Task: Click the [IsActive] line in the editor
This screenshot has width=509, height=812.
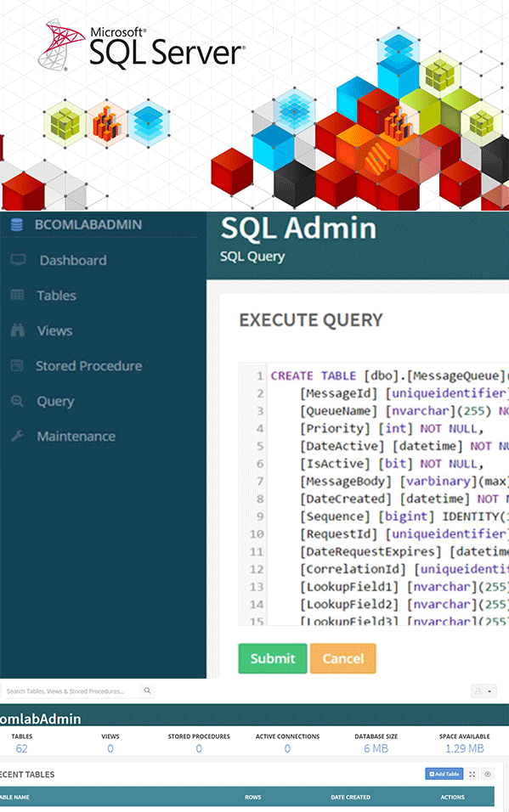Action: tap(392, 464)
